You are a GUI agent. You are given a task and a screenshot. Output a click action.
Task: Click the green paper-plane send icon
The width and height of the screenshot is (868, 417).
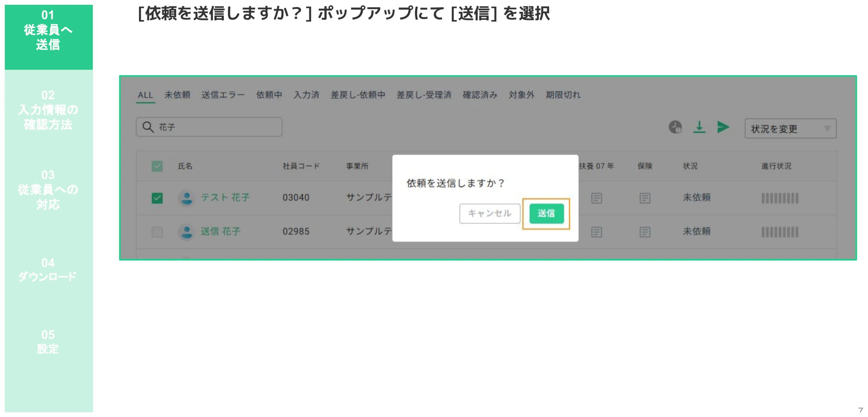[723, 127]
